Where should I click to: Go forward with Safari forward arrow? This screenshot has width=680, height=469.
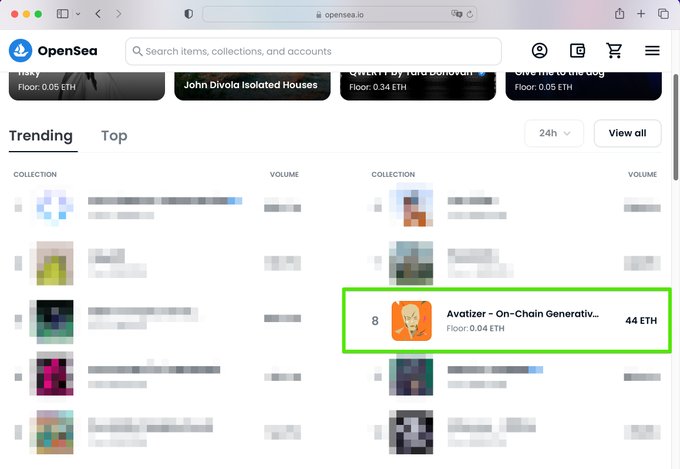[x=118, y=14]
